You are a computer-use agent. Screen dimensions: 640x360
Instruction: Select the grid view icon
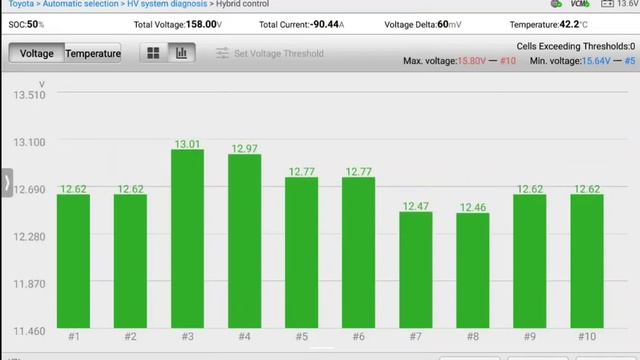click(153, 53)
